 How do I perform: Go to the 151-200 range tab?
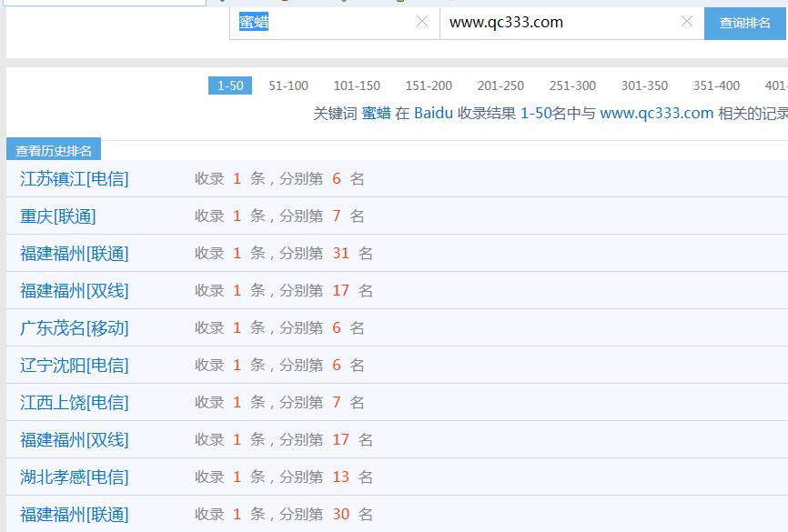point(429,85)
